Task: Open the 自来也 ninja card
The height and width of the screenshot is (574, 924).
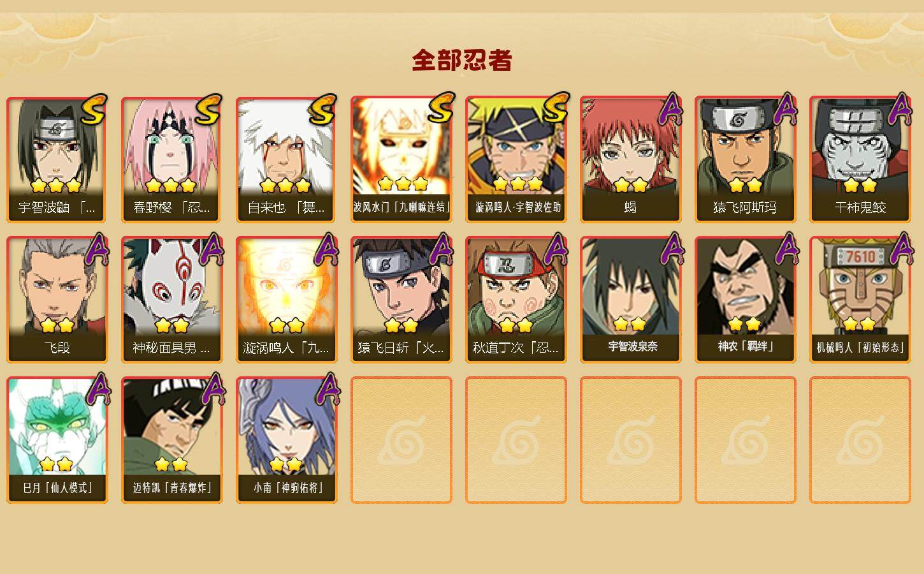Action: (x=286, y=159)
